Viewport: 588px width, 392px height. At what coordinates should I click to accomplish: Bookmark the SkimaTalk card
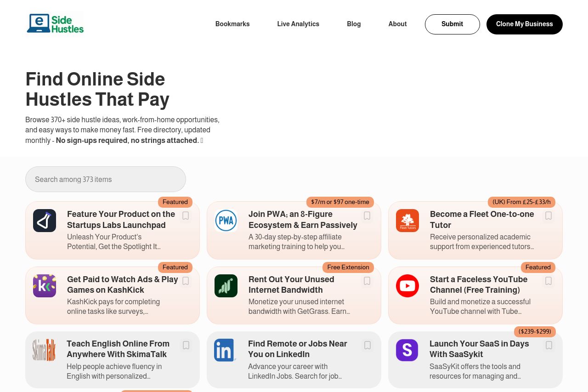click(186, 346)
